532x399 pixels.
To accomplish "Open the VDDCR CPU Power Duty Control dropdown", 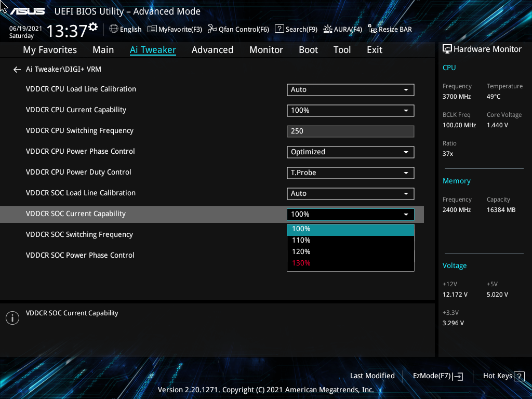I will (x=350, y=172).
